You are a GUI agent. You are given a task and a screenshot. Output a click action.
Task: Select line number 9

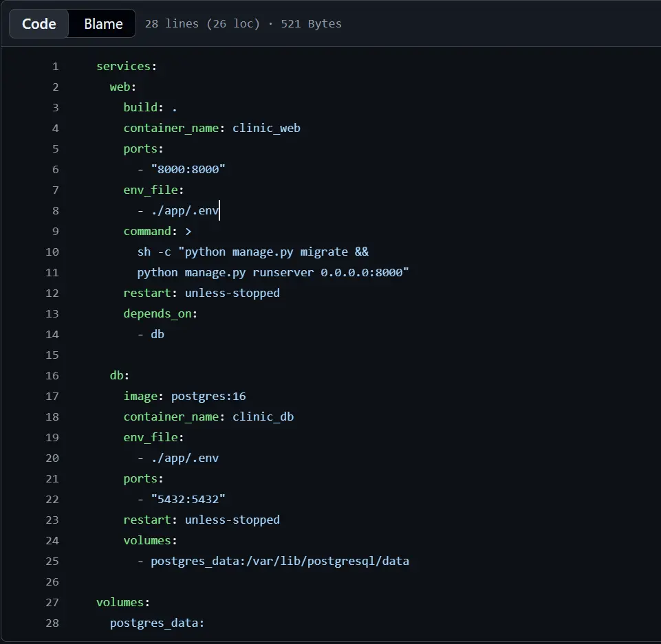[x=55, y=232]
